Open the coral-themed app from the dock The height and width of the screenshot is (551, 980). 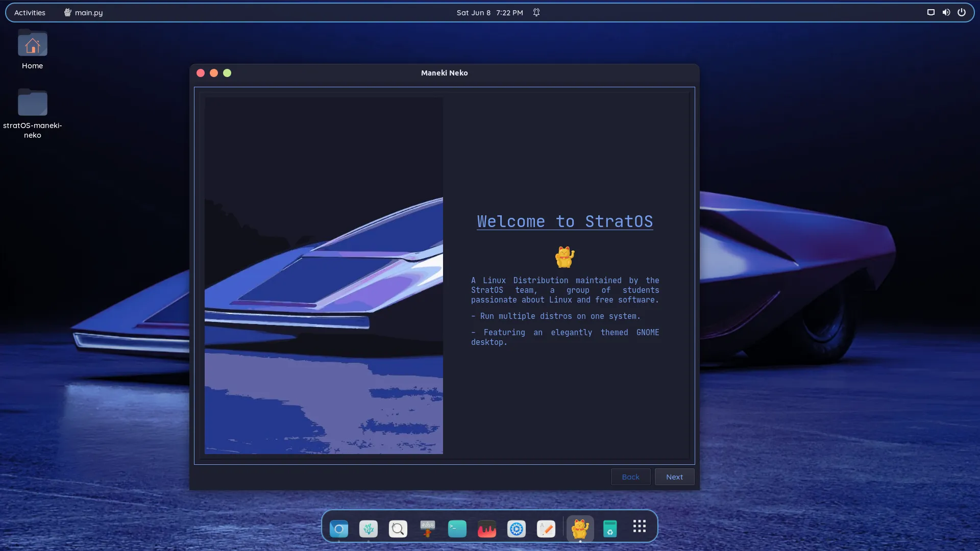click(369, 529)
